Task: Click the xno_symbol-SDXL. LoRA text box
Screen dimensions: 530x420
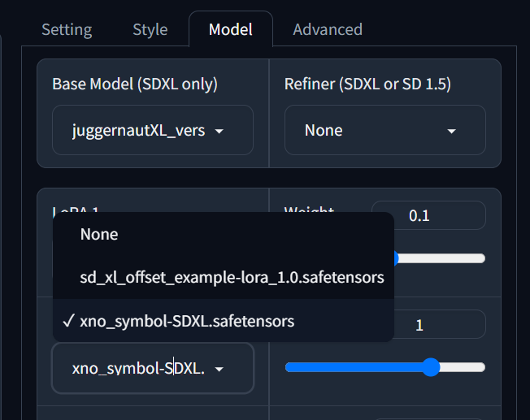Action: (x=138, y=368)
